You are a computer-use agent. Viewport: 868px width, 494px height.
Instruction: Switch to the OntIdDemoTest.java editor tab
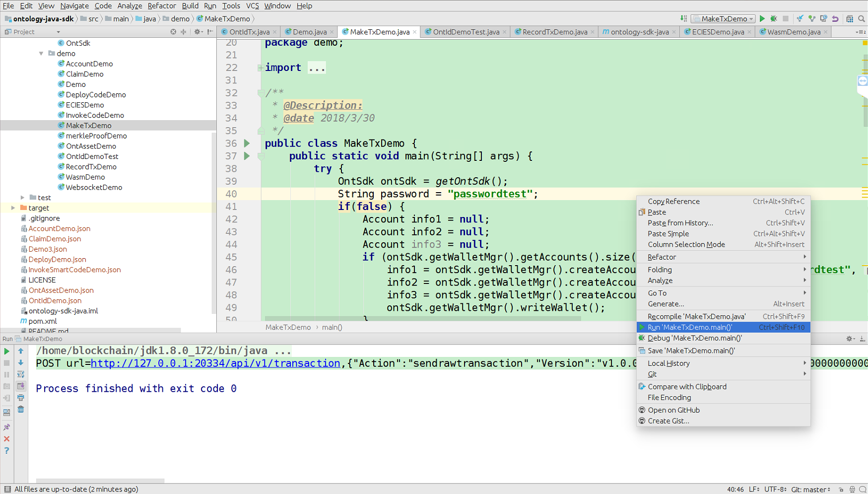tap(466, 32)
